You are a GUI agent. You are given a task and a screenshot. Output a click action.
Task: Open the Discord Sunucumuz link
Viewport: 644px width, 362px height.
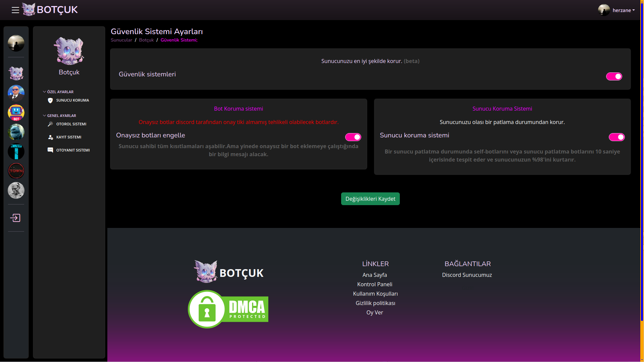467,275
